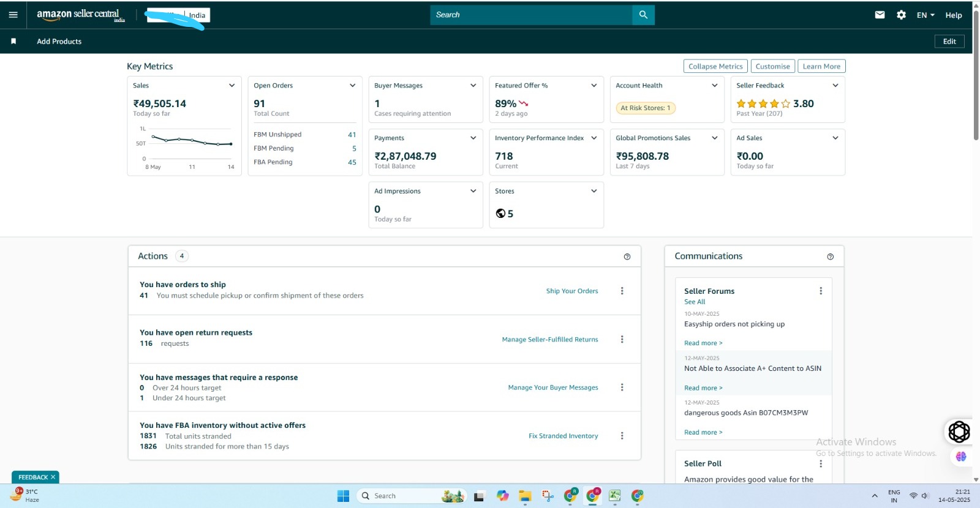
Task: Open the hamburger navigation menu
Action: click(13, 15)
